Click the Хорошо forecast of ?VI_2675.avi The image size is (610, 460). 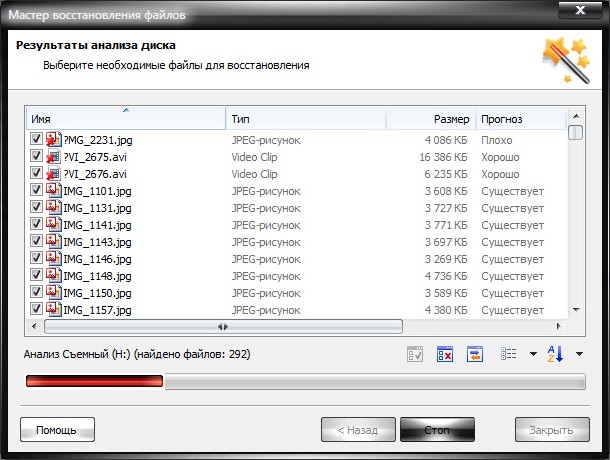(500, 157)
